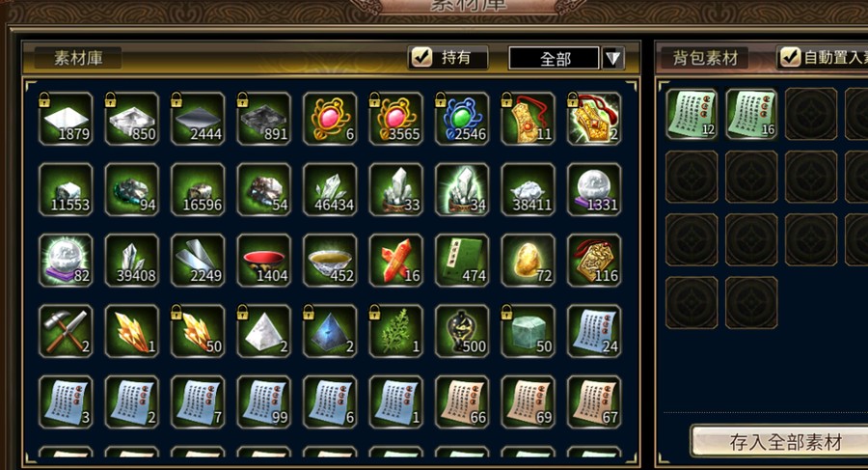This screenshot has height=470, width=868.
Task: Click the crystal orb item showing 1331
Action: [x=594, y=189]
